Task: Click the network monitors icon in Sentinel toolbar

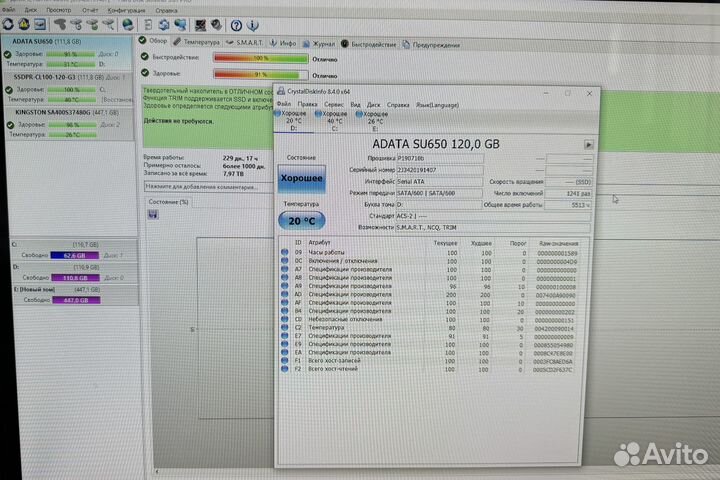Action: [180, 25]
